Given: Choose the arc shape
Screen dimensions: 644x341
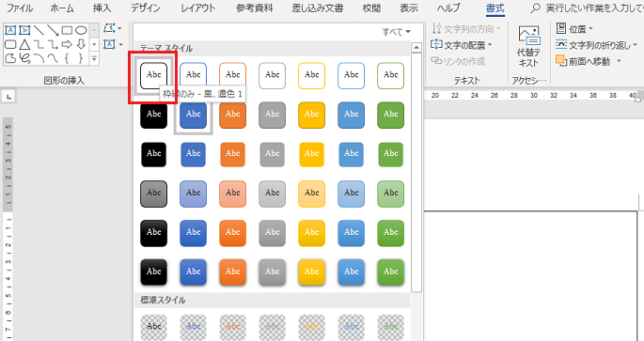Looking at the screenshot, I should tap(39, 58).
